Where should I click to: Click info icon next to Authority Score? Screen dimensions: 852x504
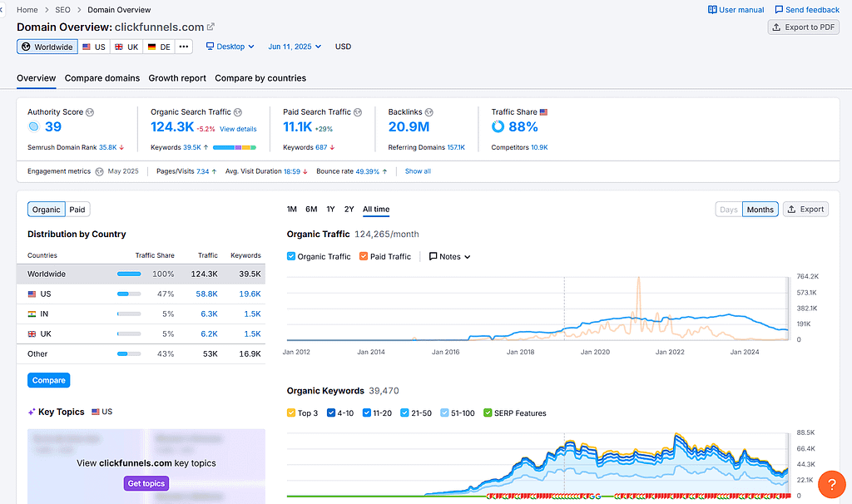pyautogui.click(x=90, y=112)
